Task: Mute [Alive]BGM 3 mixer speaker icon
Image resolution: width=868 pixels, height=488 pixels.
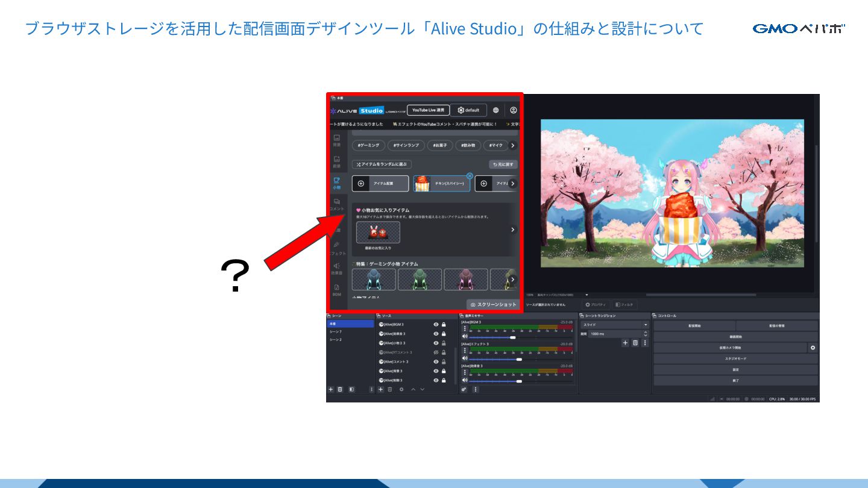Action: (x=464, y=337)
